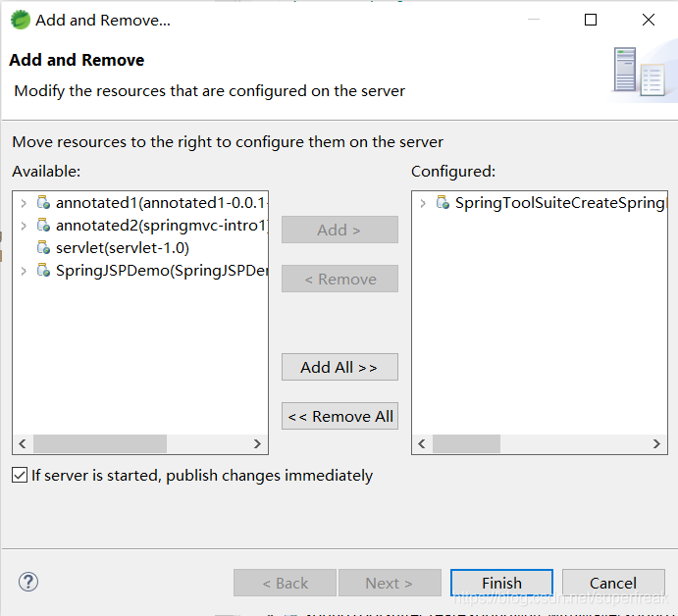Click the server banner image icon
678x616 pixels.
pos(639,72)
